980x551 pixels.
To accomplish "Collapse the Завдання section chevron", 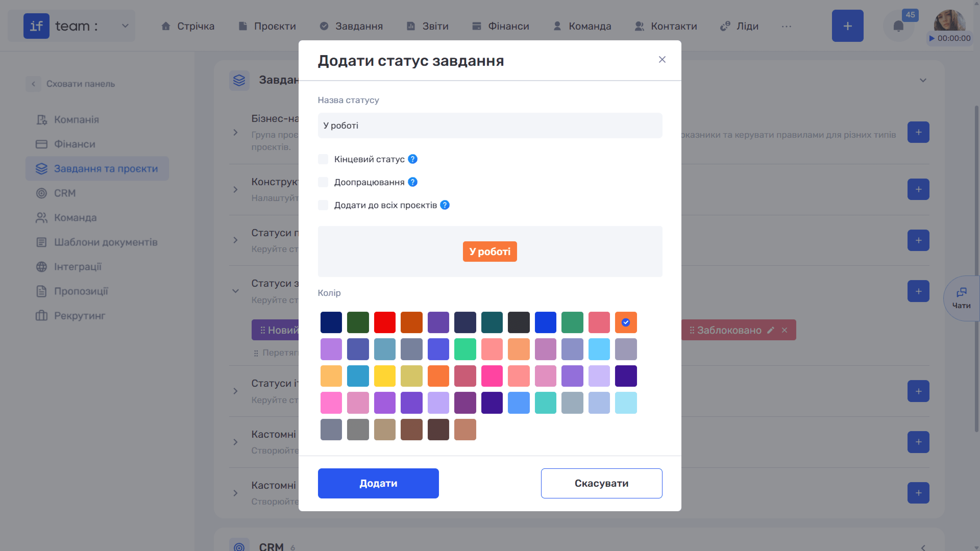I will pos(923,80).
